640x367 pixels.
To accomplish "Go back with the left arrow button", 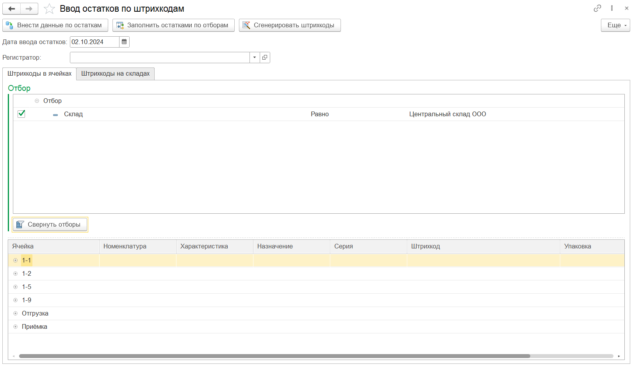I will (x=11, y=9).
